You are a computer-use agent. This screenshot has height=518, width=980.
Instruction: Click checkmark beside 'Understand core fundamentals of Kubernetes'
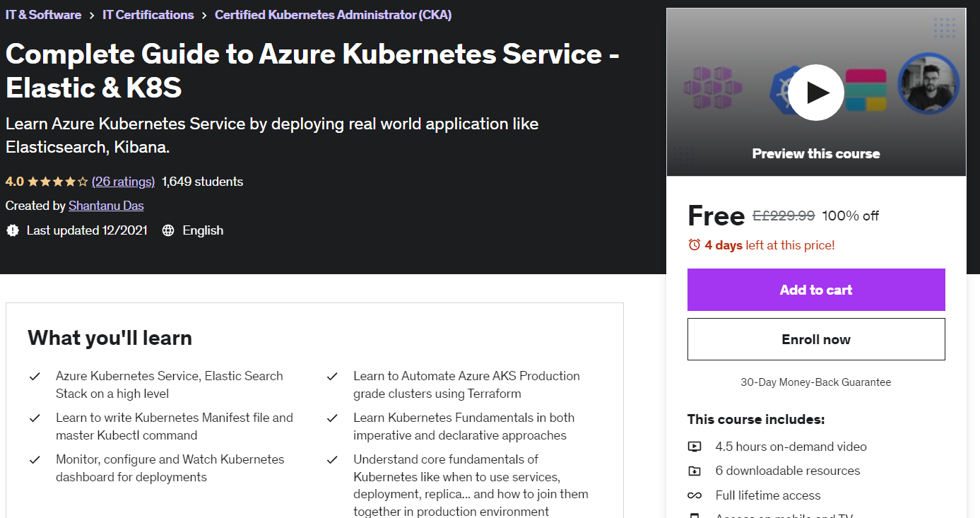pyautogui.click(x=332, y=459)
